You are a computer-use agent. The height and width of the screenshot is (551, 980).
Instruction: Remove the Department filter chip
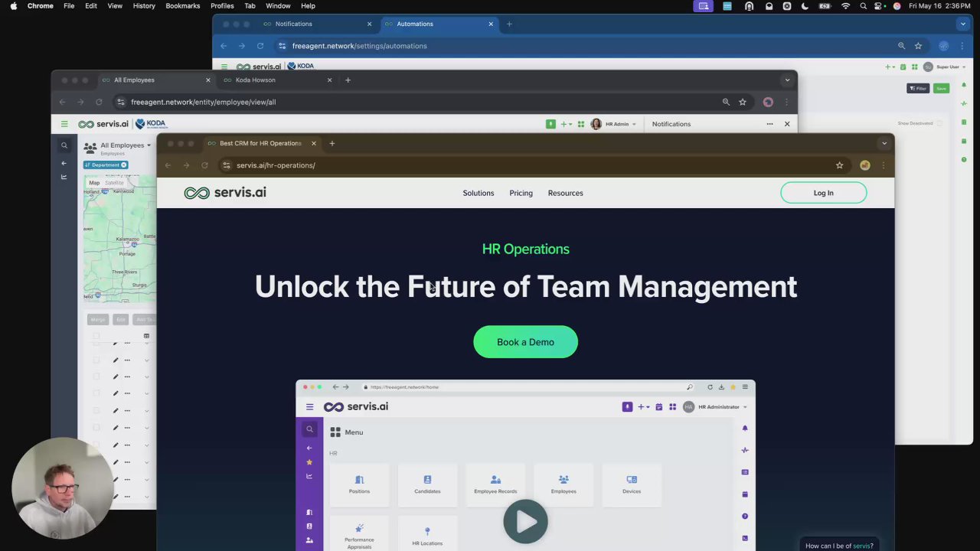pyautogui.click(x=124, y=165)
